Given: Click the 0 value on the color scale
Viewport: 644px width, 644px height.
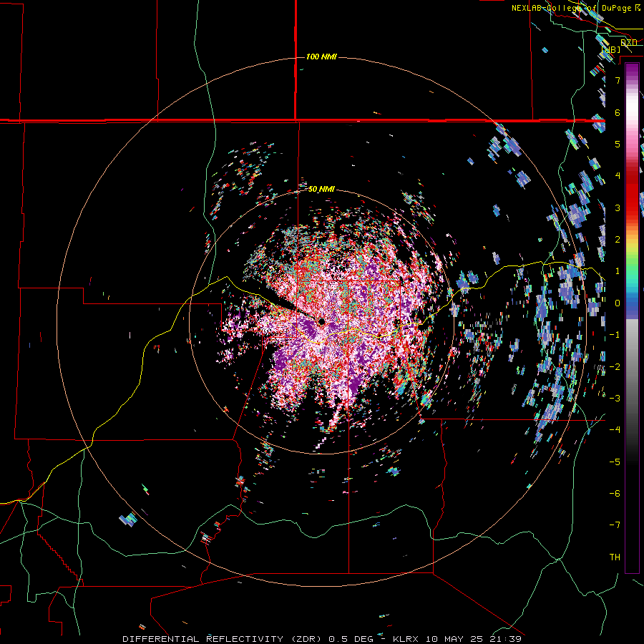Looking at the screenshot, I should tap(618, 303).
